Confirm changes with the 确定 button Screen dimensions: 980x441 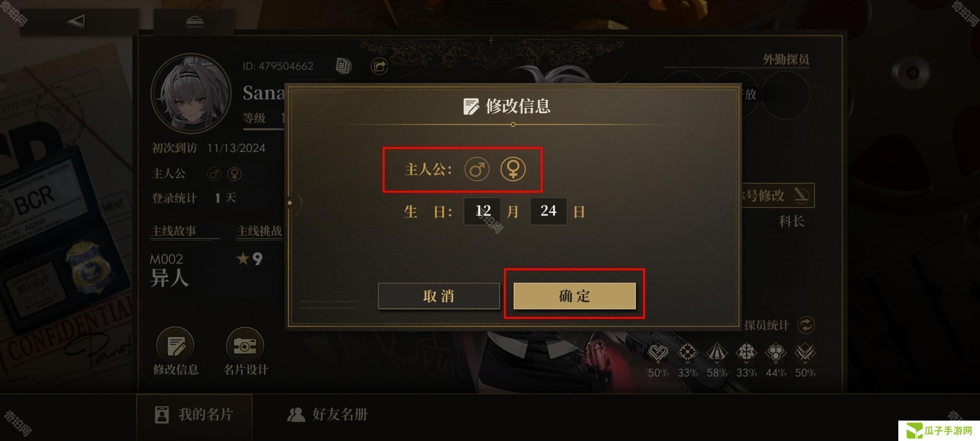click(575, 296)
